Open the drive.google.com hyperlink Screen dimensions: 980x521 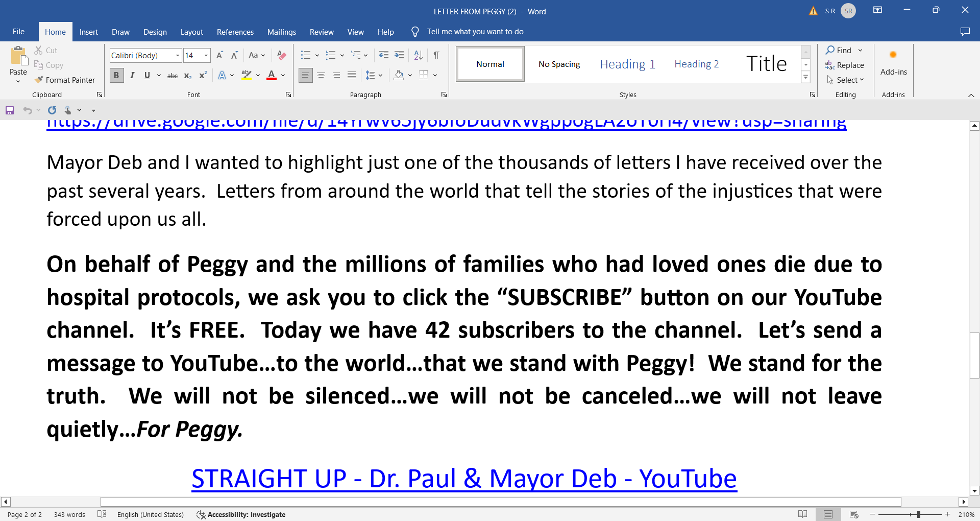pos(447,124)
